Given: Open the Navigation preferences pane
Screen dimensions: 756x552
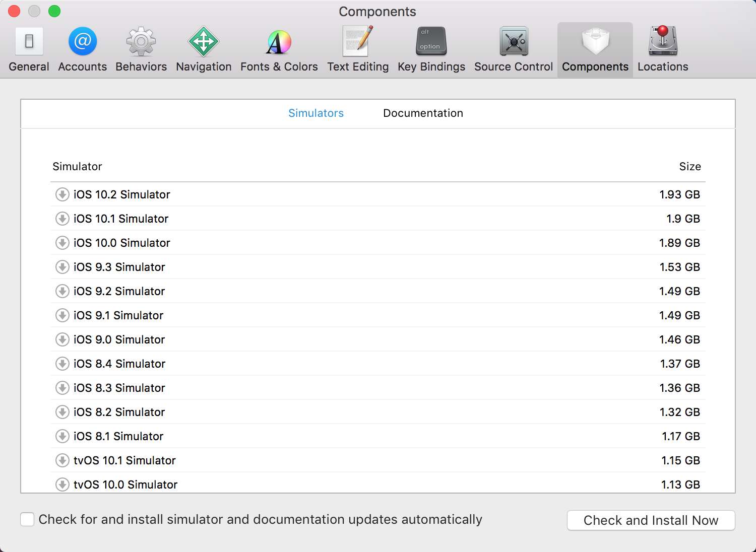Looking at the screenshot, I should pos(204,49).
